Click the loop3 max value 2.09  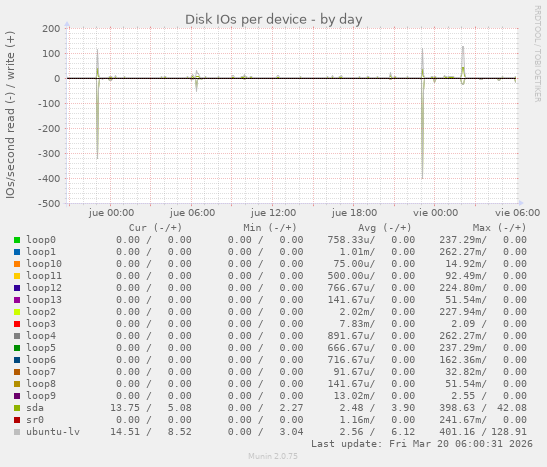[463, 324]
